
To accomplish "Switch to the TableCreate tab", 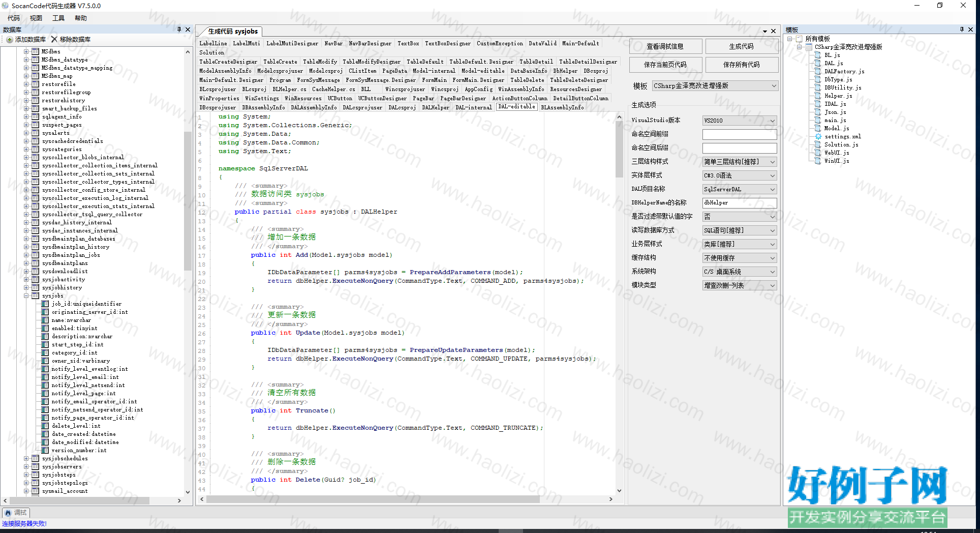I will (280, 62).
